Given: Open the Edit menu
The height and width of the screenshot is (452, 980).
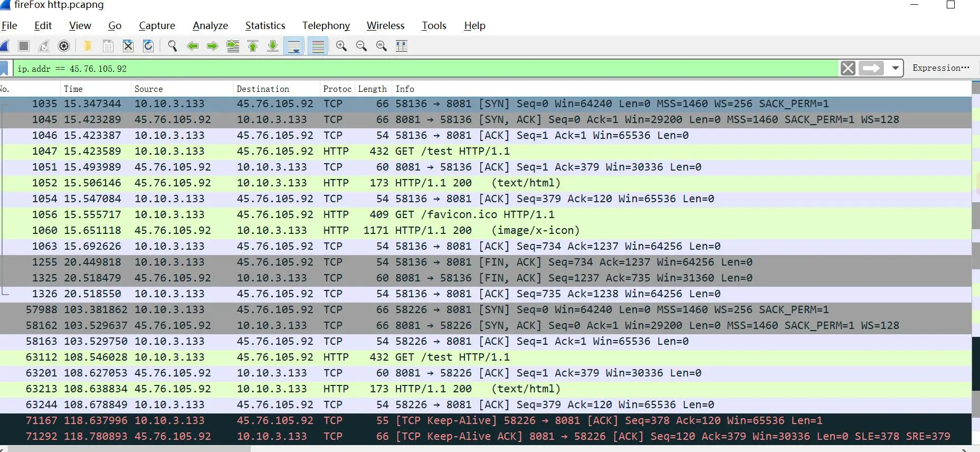Looking at the screenshot, I should 43,25.
